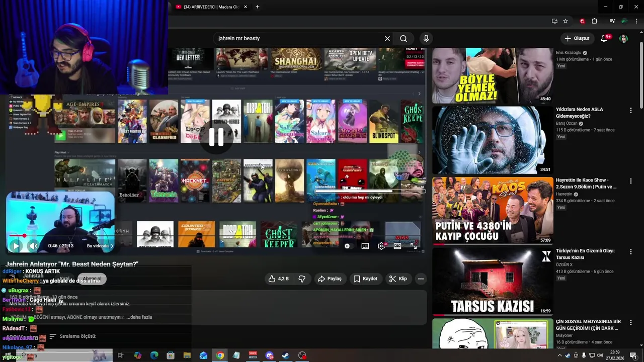Open a new browser tab
644x362 pixels.
(258, 7)
